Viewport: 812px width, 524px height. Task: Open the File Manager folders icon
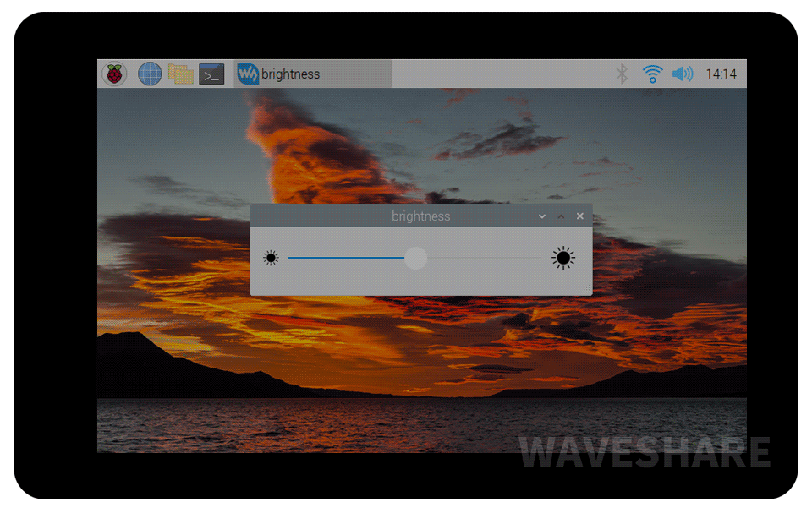(180, 74)
